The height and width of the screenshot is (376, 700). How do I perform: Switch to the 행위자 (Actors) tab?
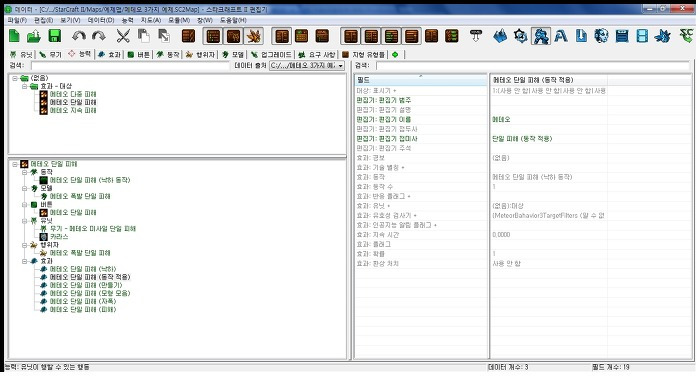coord(200,54)
